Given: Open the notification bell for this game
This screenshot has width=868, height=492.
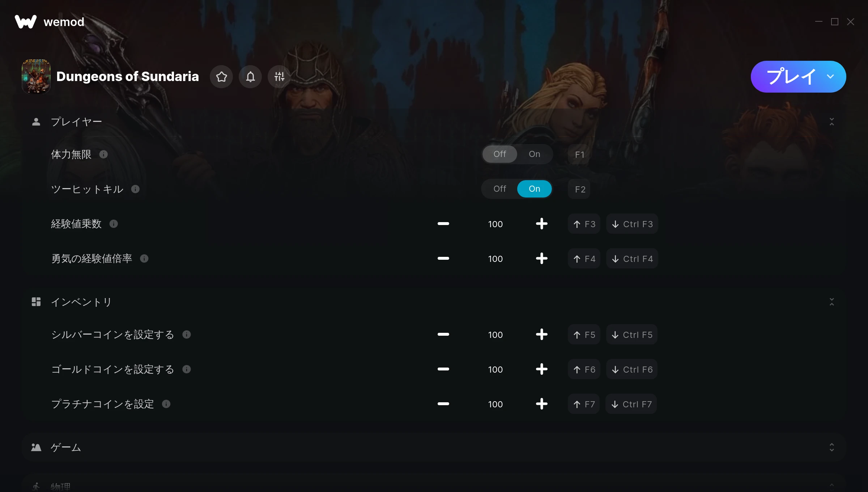Looking at the screenshot, I should 250,77.
